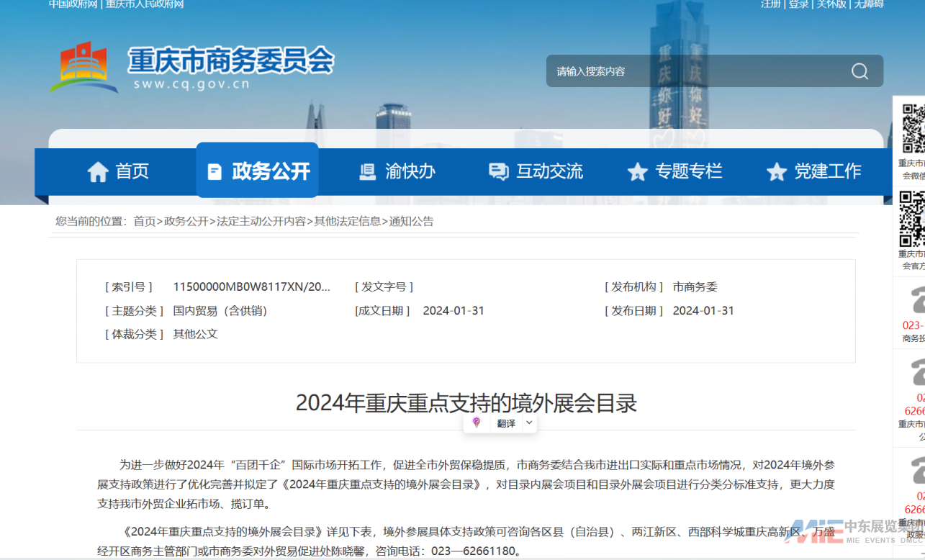Click the home icon in navigation bar
This screenshot has width=925, height=560.
pyautogui.click(x=98, y=172)
